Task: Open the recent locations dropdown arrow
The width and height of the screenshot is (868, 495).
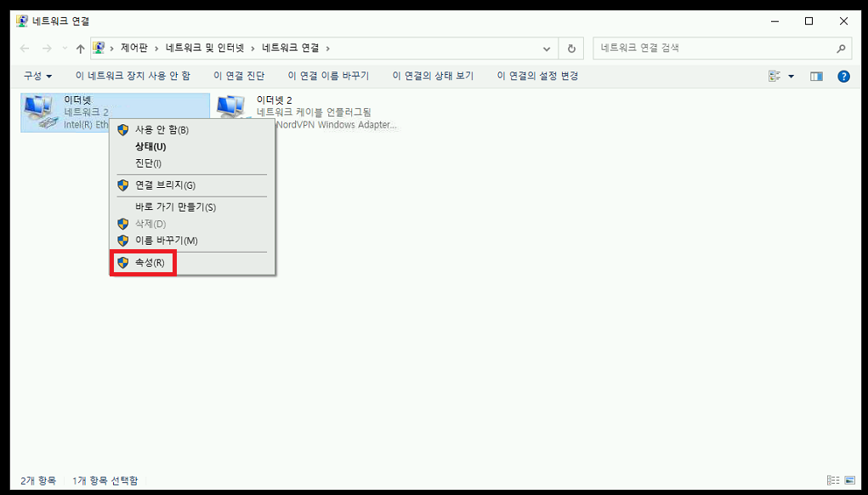Action: (65, 48)
